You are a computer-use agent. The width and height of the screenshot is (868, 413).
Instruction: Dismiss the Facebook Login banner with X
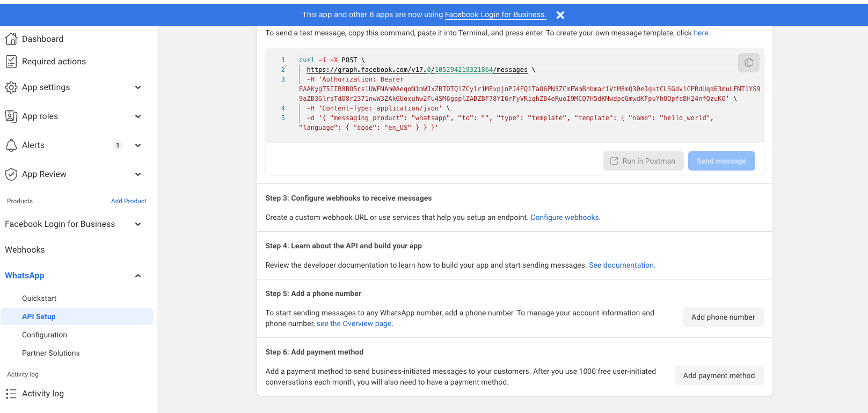pos(560,15)
